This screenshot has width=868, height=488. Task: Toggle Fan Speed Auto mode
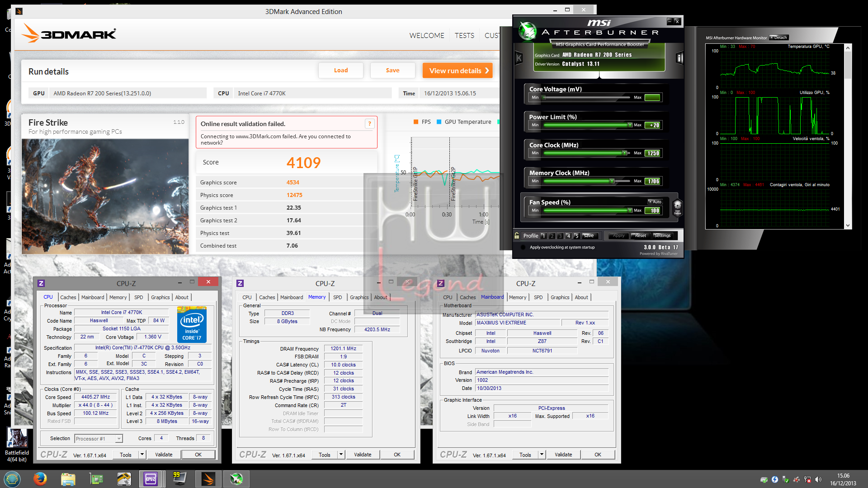click(655, 202)
